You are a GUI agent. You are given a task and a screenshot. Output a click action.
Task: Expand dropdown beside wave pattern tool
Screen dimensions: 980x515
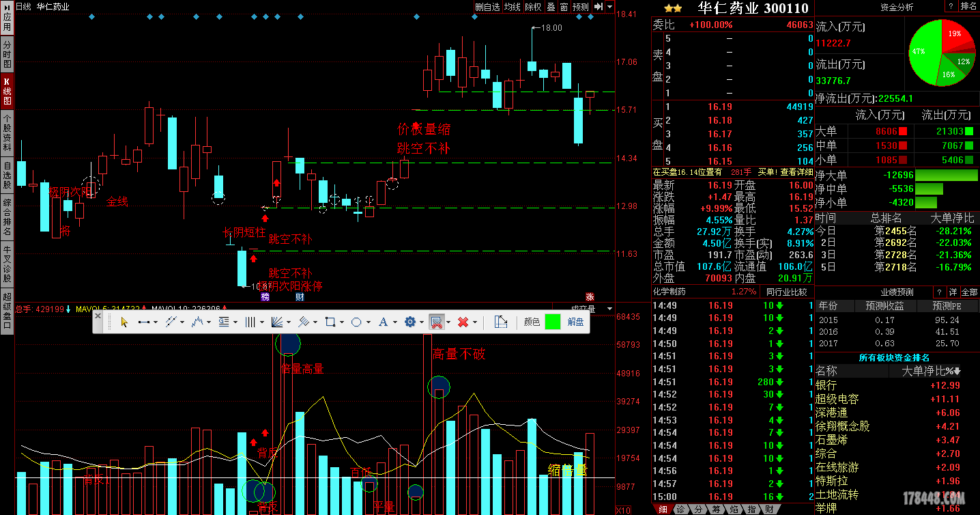209,322
